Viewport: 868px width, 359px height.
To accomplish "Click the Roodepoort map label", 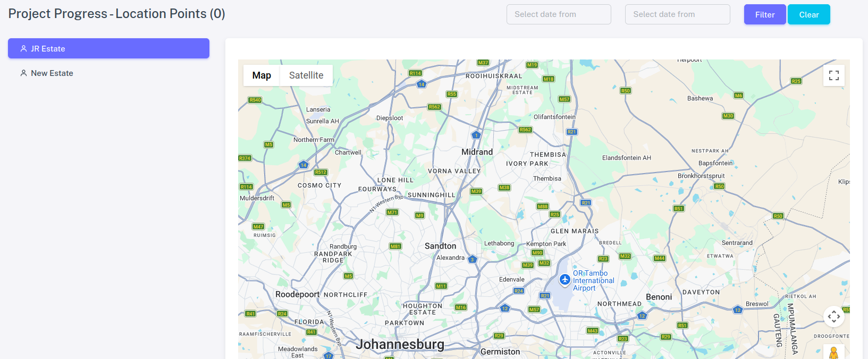I will pos(298,294).
